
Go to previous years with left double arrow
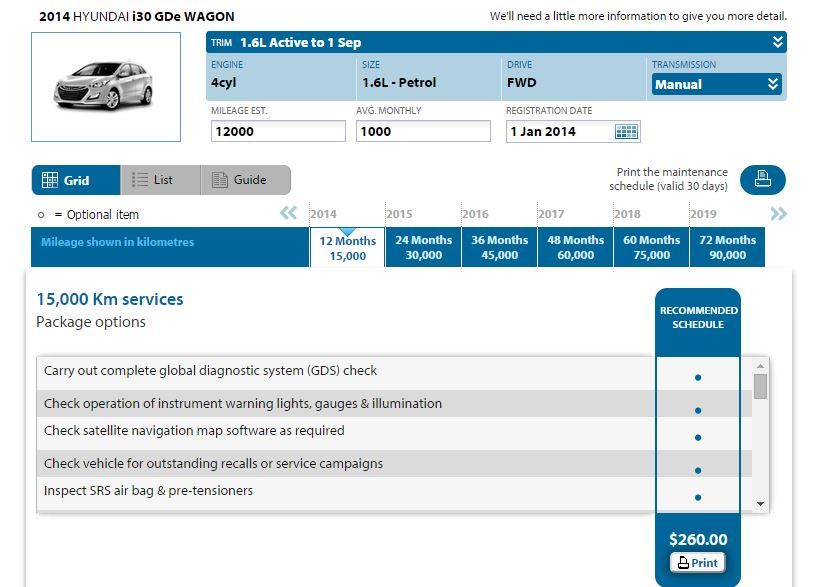pyautogui.click(x=288, y=213)
